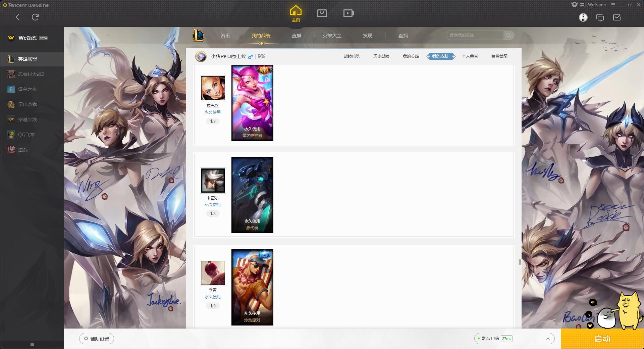
Task: Switch to 个人荣誉 sub-tab
Action: 470,56
